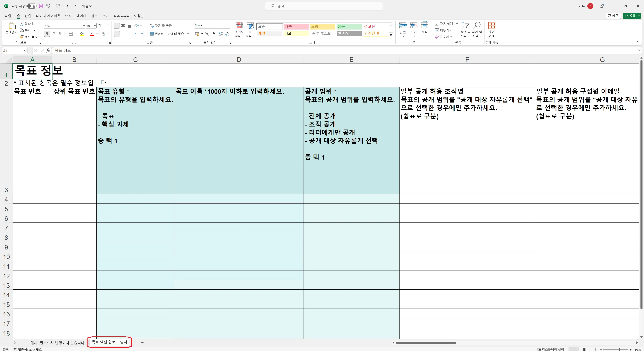Click the Format Painter (서식 복사) brush

click(22, 37)
